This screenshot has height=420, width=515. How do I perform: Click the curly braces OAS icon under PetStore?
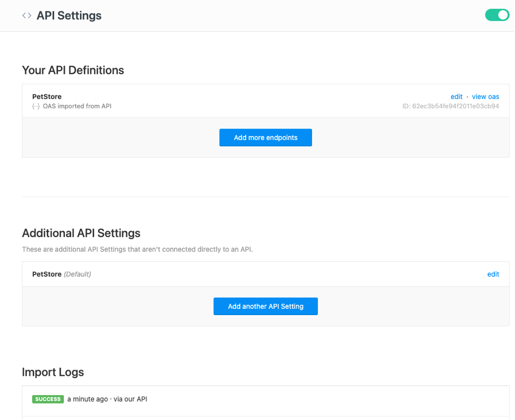tap(36, 106)
